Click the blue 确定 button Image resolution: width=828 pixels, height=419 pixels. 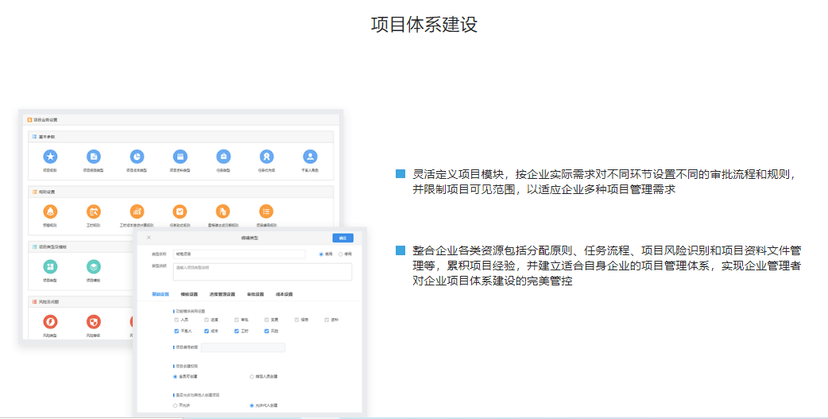click(342, 238)
